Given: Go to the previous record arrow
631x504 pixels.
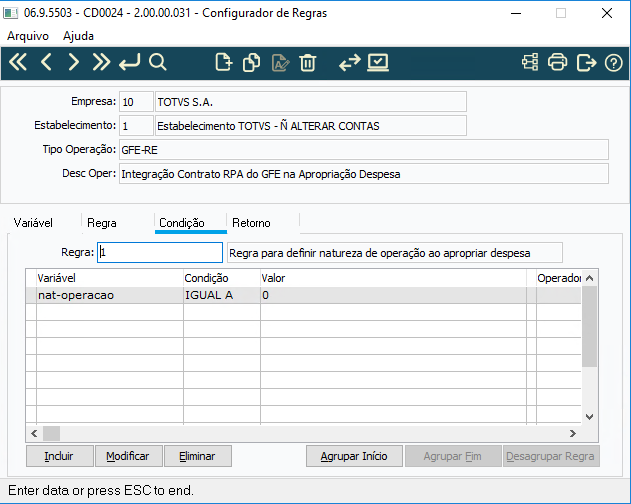Looking at the screenshot, I should pyautogui.click(x=46, y=62).
